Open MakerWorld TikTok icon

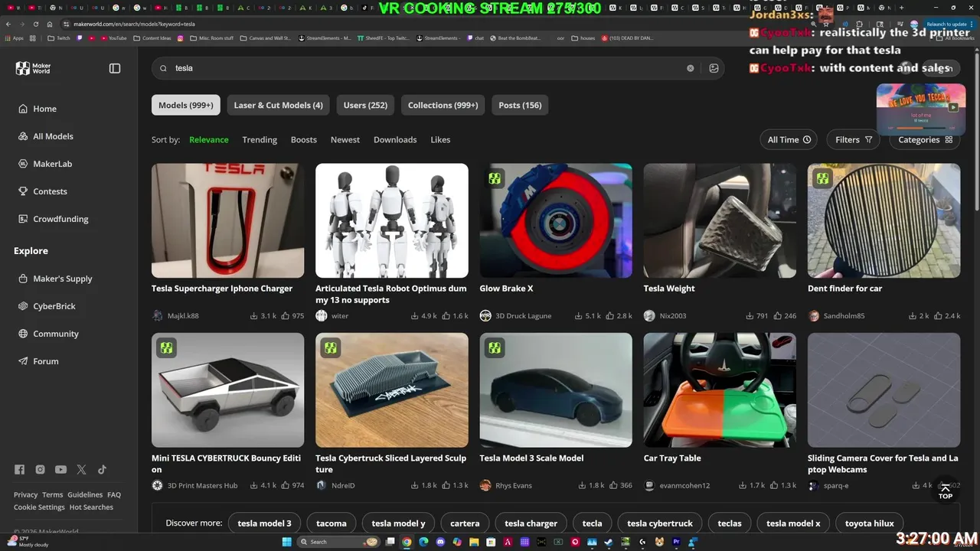coord(102,470)
